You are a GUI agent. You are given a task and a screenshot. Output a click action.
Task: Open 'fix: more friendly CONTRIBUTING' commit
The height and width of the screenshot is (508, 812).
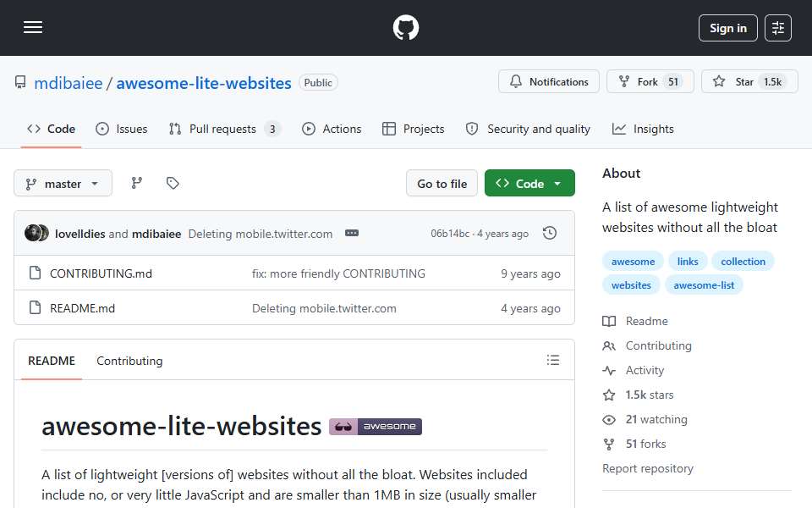click(x=338, y=273)
